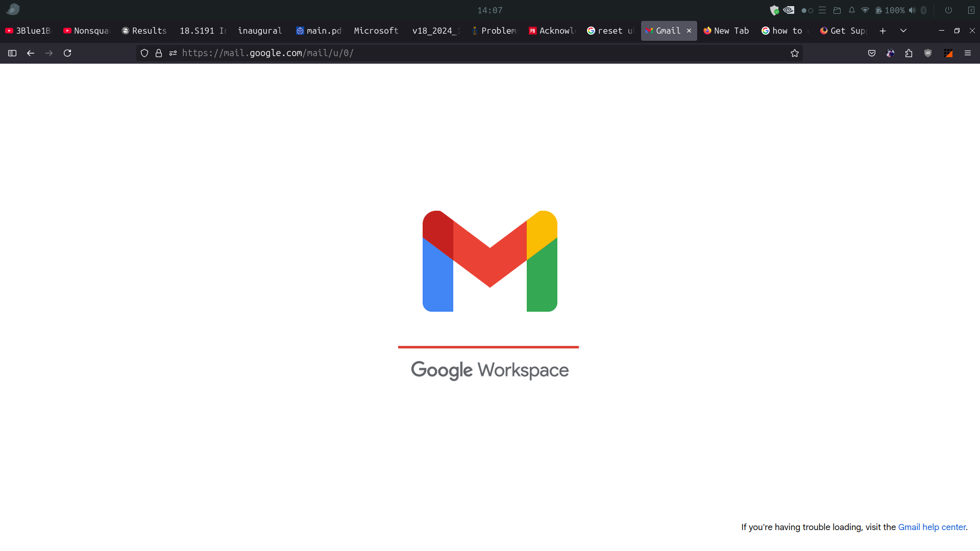Viewport: 980px width, 551px height.
Task: Open a new browser tab
Action: click(883, 31)
